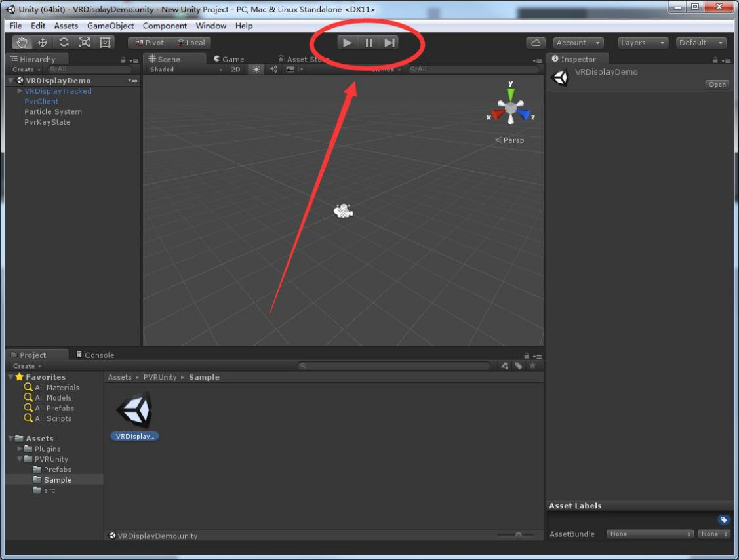Screen dimensions: 739x560
Task: Toggle Pivot/Center handle position
Action: [x=149, y=43]
